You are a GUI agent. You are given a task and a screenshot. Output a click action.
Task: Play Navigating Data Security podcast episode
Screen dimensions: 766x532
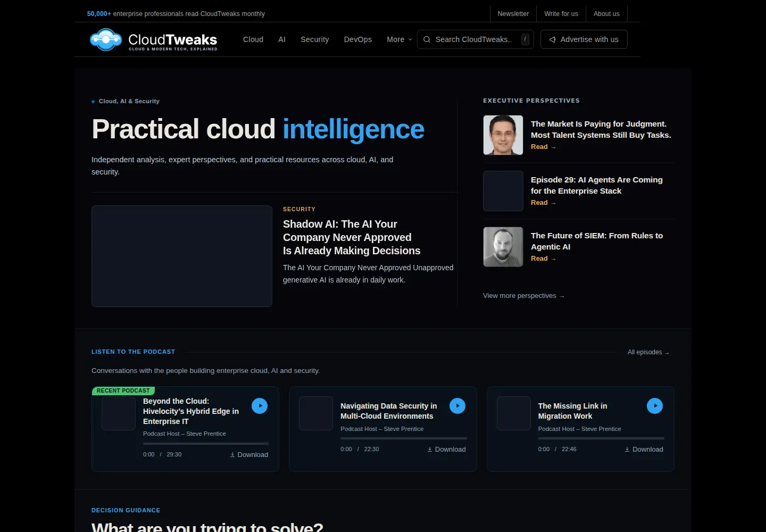click(457, 406)
